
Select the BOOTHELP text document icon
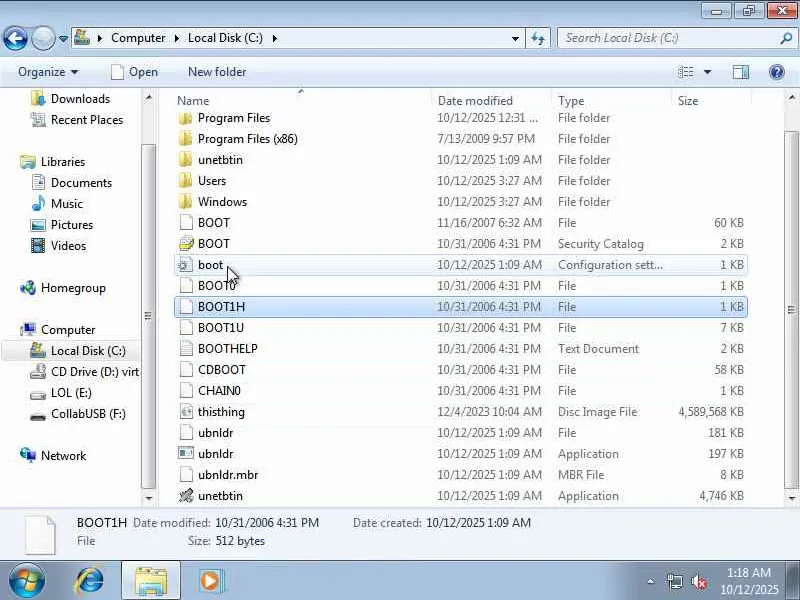pyautogui.click(x=186, y=348)
